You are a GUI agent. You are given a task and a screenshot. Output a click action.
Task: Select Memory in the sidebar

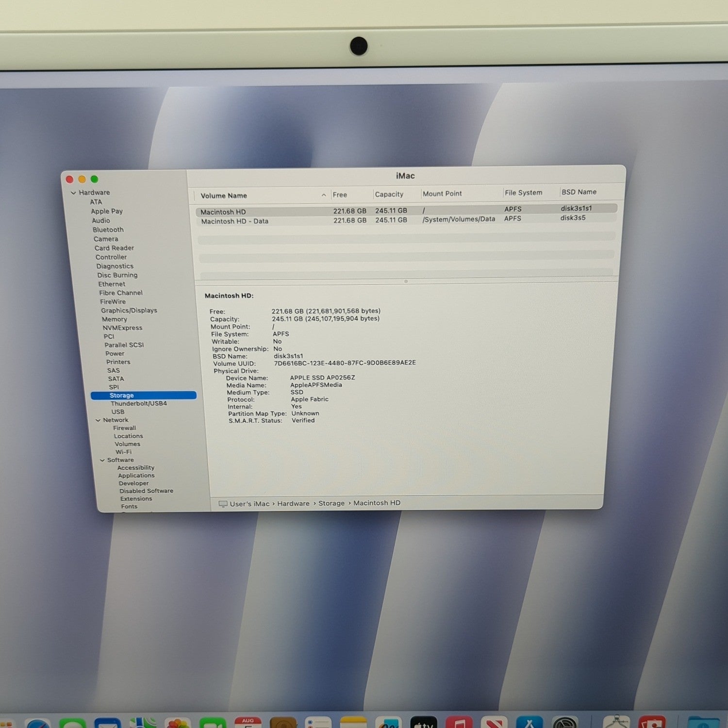[x=115, y=319]
